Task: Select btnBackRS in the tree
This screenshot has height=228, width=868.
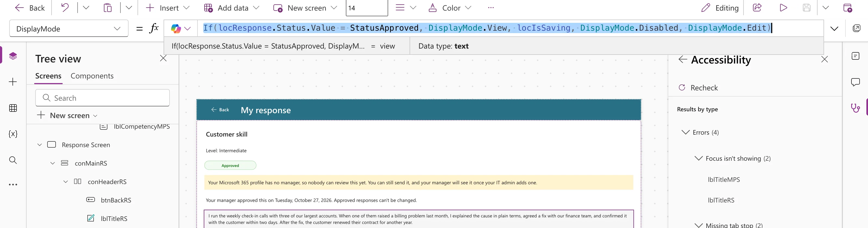Action: pyautogui.click(x=116, y=200)
